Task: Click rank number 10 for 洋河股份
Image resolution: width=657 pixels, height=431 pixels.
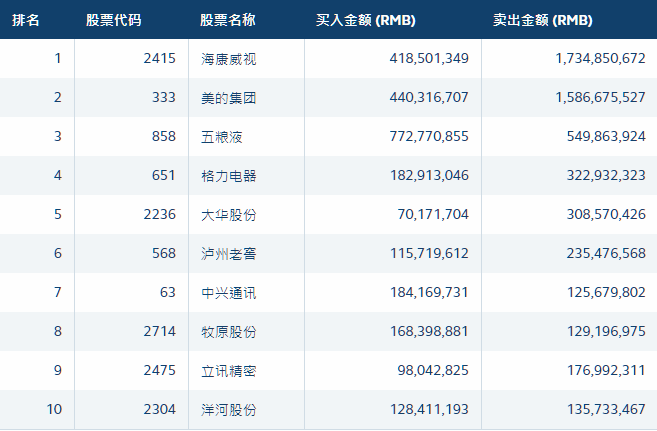Action: coord(54,409)
